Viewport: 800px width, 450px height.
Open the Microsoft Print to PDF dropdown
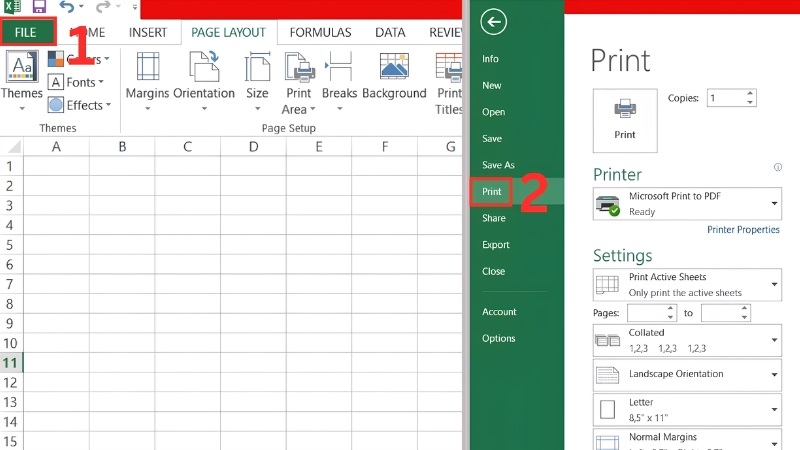(x=687, y=204)
